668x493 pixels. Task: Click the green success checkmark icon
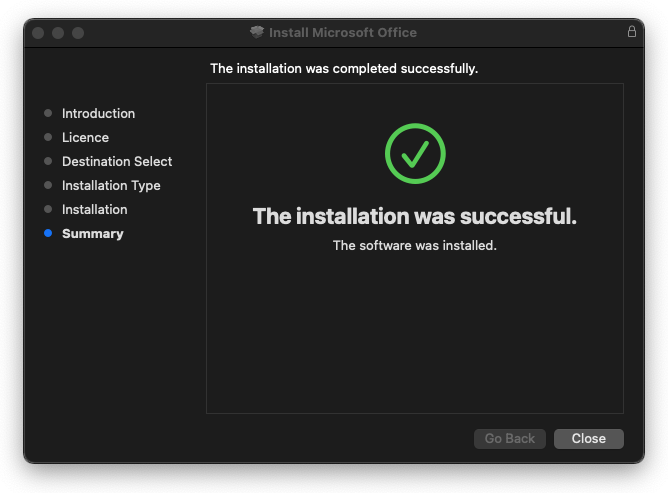[415, 153]
